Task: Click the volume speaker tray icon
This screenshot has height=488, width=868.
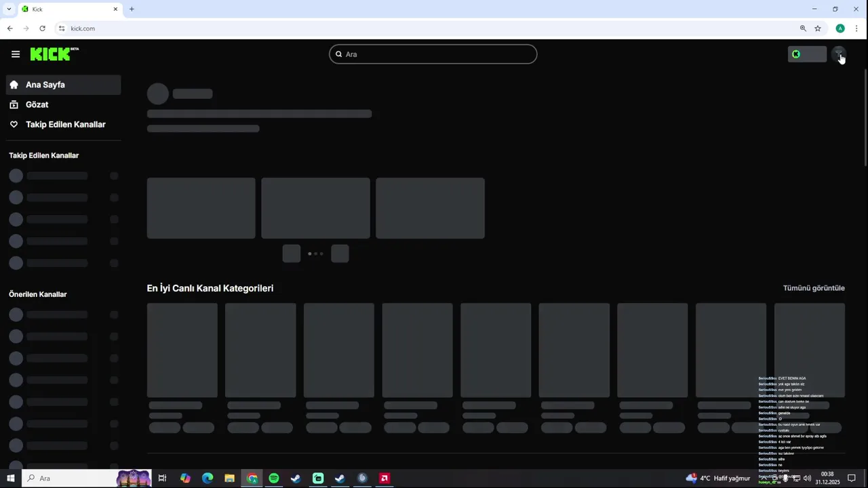Action: click(807, 479)
